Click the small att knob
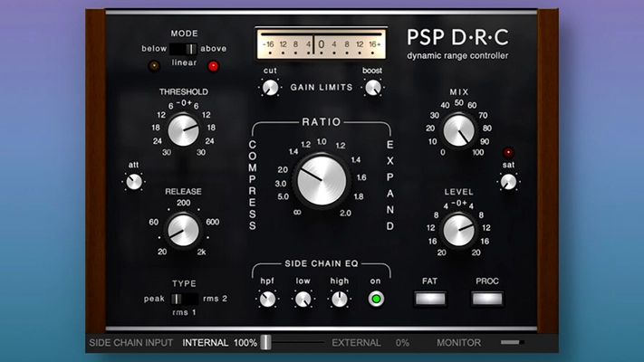The height and width of the screenshot is (362, 644). click(x=134, y=182)
